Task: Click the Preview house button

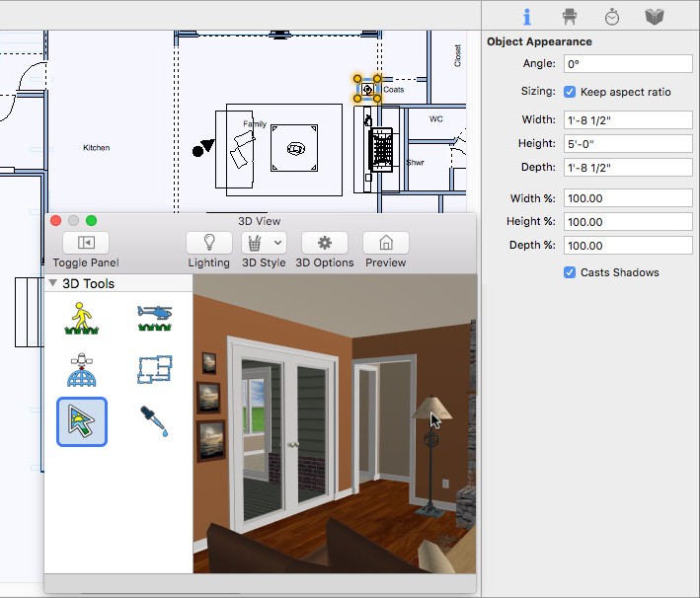Action: tap(386, 243)
